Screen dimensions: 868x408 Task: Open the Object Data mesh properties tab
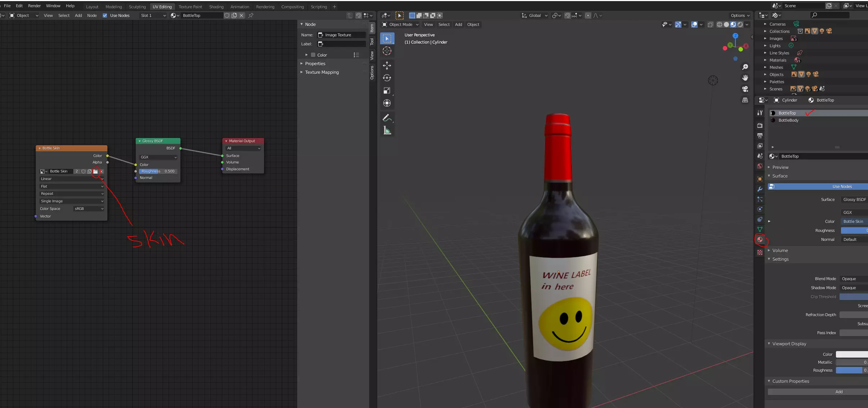click(760, 229)
